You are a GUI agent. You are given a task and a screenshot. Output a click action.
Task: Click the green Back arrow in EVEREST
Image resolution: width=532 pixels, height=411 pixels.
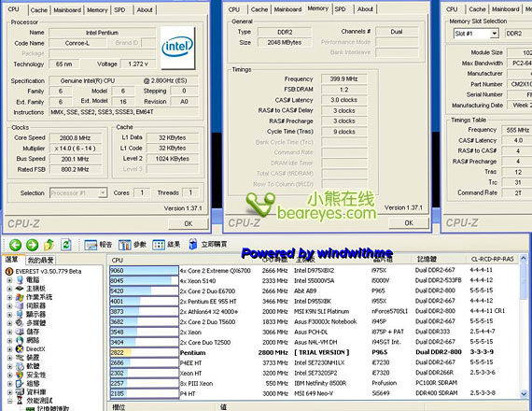pyautogui.click(x=15, y=245)
